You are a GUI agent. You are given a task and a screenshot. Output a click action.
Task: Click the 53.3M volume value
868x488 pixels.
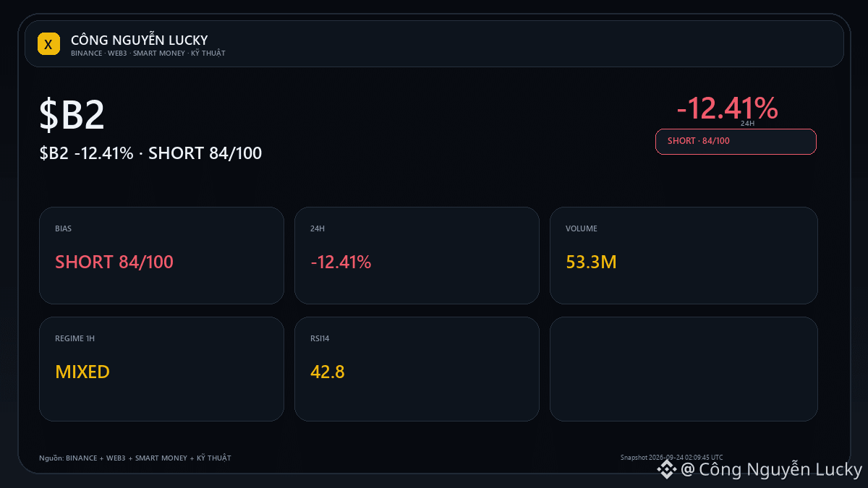pos(591,262)
